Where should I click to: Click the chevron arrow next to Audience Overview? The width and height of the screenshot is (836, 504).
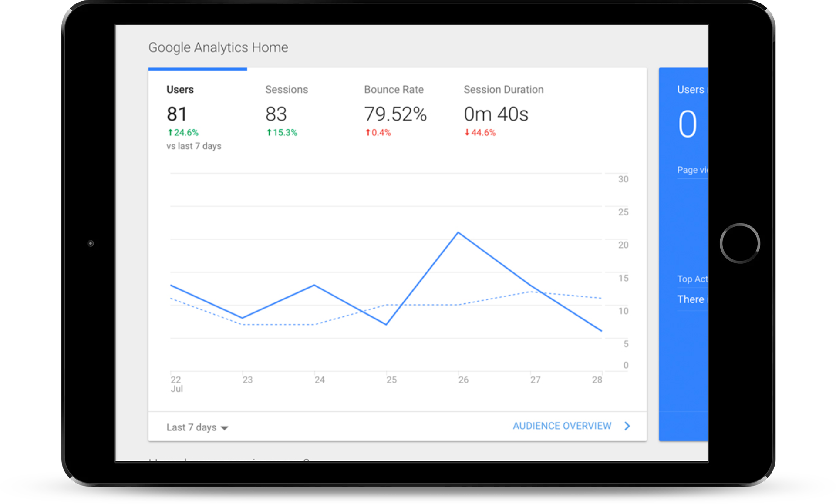[627, 426]
